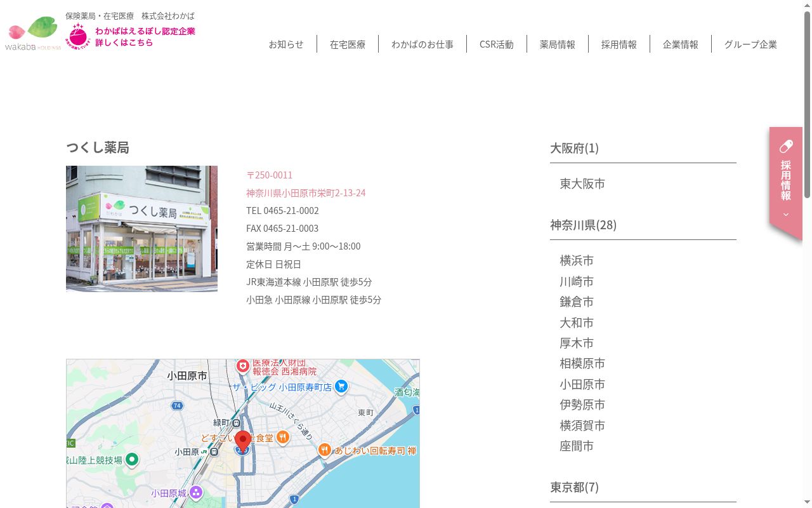The width and height of the screenshot is (812, 508).
Task: Click the red location pin on map
Action: (243, 441)
